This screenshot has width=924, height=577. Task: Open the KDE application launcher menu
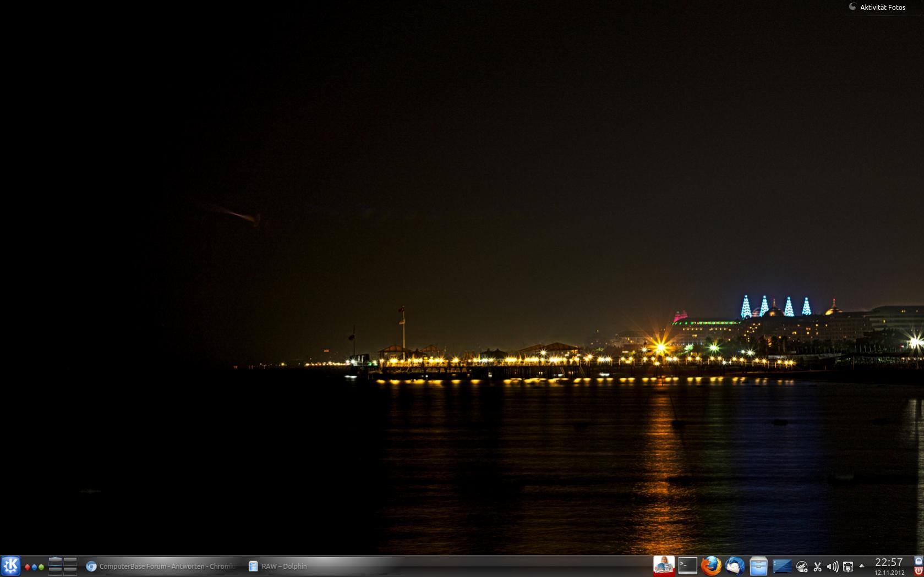[10, 566]
